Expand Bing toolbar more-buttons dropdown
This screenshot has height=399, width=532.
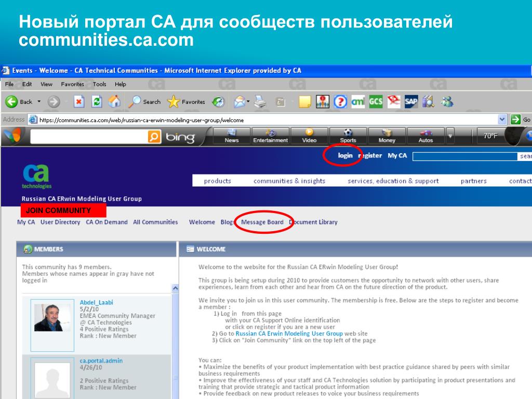pyautogui.click(x=450, y=136)
